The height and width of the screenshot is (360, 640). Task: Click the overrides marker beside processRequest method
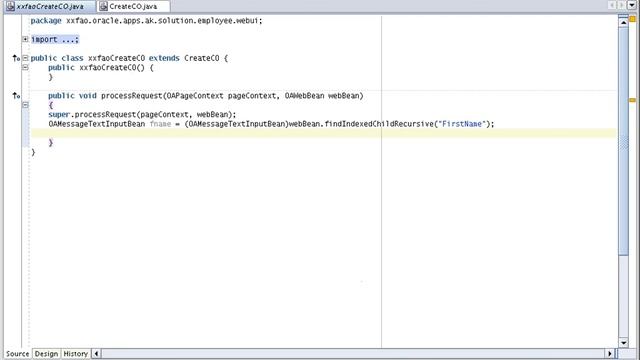tap(16, 96)
